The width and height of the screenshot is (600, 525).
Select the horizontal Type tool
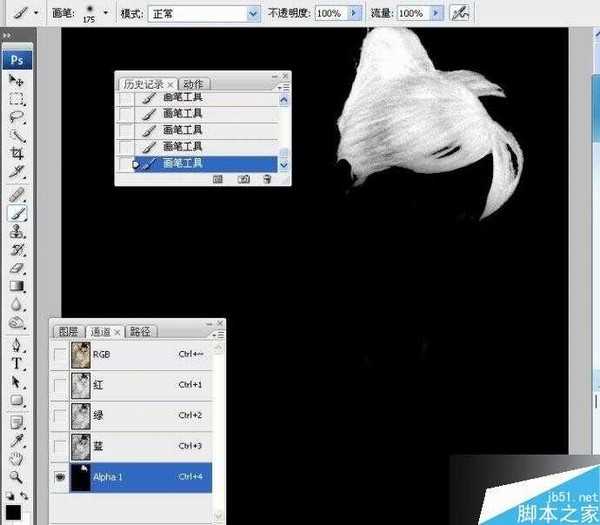click(17, 363)
